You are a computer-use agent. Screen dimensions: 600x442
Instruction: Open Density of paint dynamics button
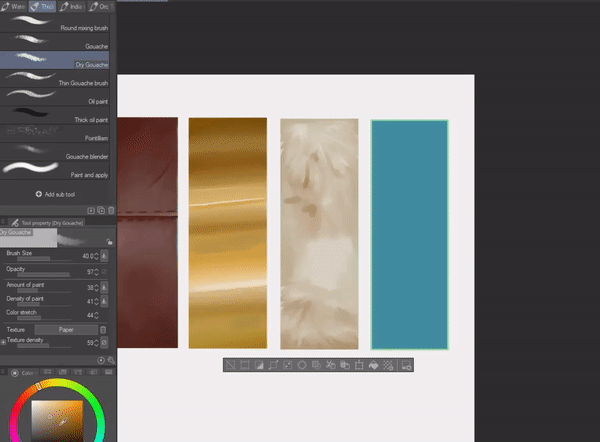click(x=104, y=301)
